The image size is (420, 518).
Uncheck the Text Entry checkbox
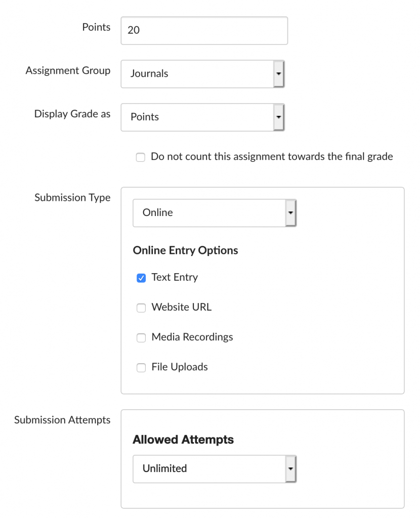[x=141, y=278]
